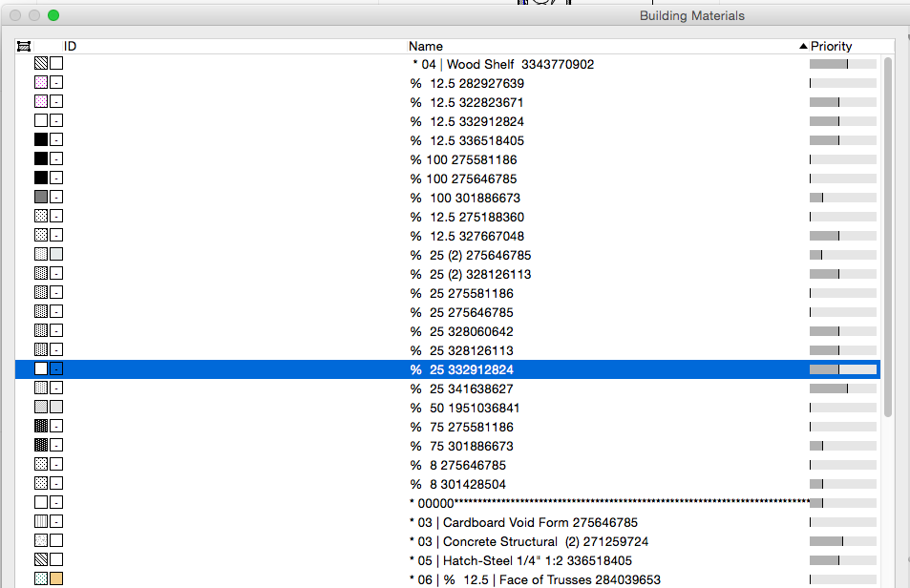Click priority bar of Wood Shelf row
Screen dimensions: 910x588
pos(842,64)
